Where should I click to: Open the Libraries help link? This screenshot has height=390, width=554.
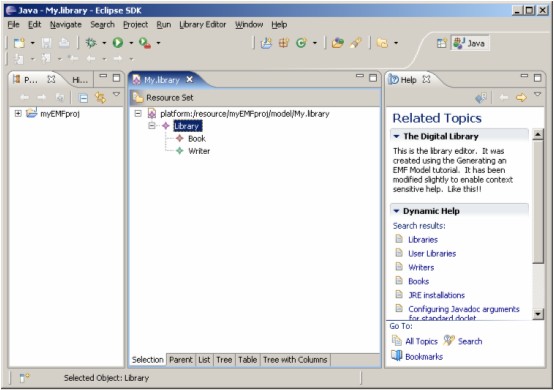(423, 240)
